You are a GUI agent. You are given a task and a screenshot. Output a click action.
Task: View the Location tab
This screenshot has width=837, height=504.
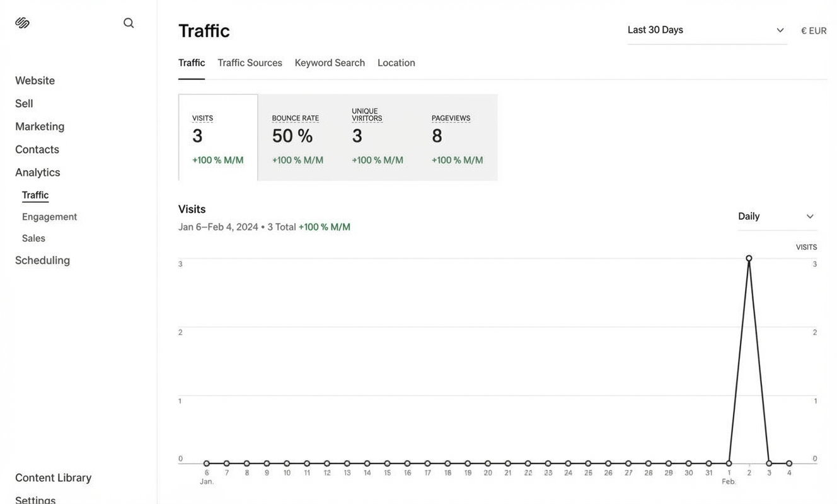coord(396,62)
